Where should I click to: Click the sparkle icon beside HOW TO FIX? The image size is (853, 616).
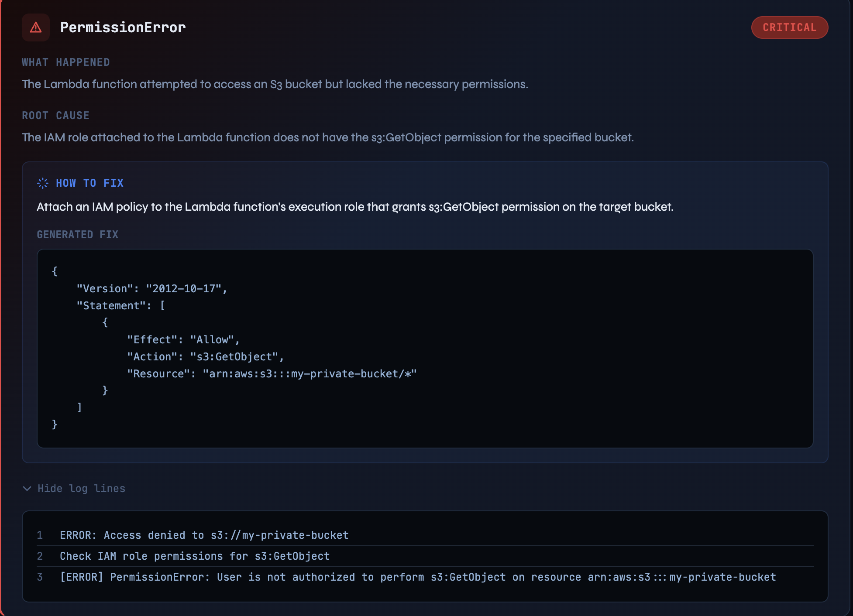click(43, 183)
